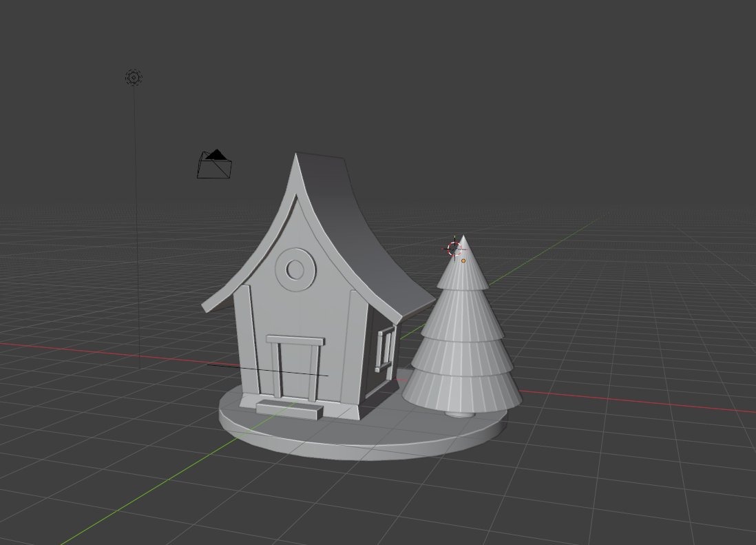The width and height of the screenshot is (756, 545).
Task: Click the orange origin dot on tree
Action: point(463,261)
